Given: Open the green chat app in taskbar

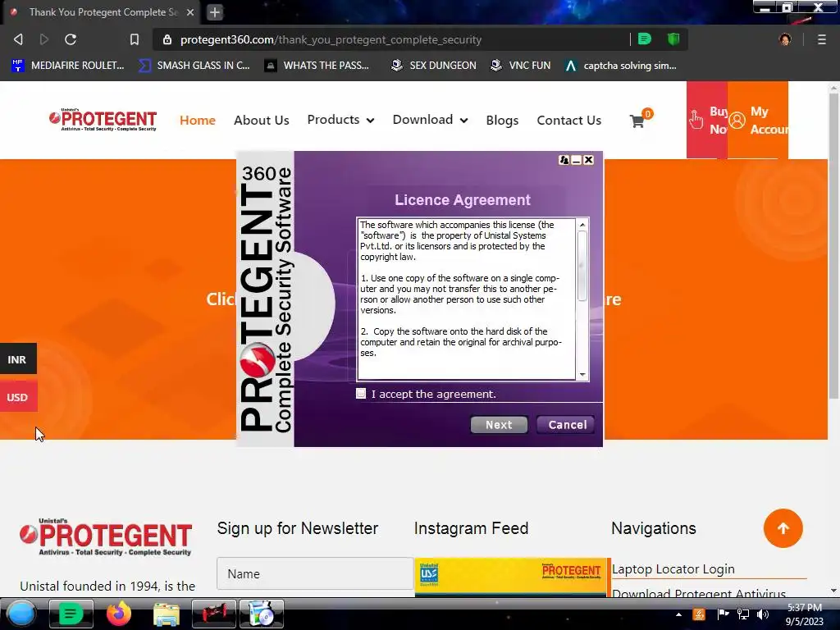Looking at the screenshot, I should [x=71, y=614].
